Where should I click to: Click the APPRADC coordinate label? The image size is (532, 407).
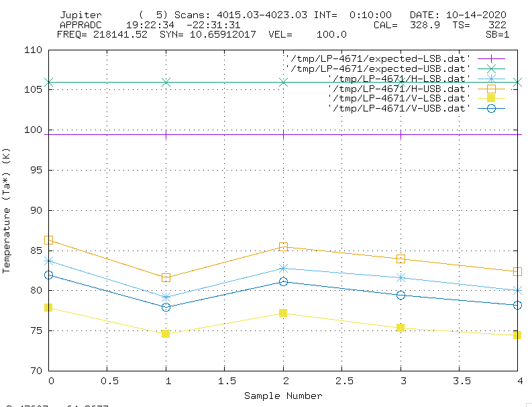click(x=81, y=25)
